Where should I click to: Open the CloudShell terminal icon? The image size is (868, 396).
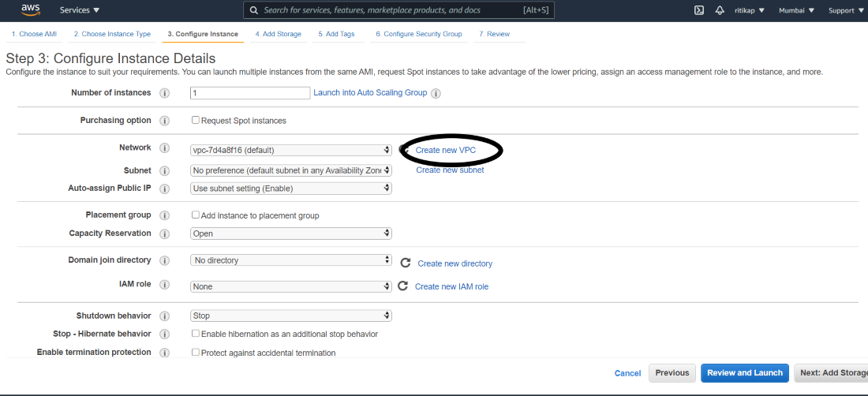pyautogui.click(x=699, y=10)
